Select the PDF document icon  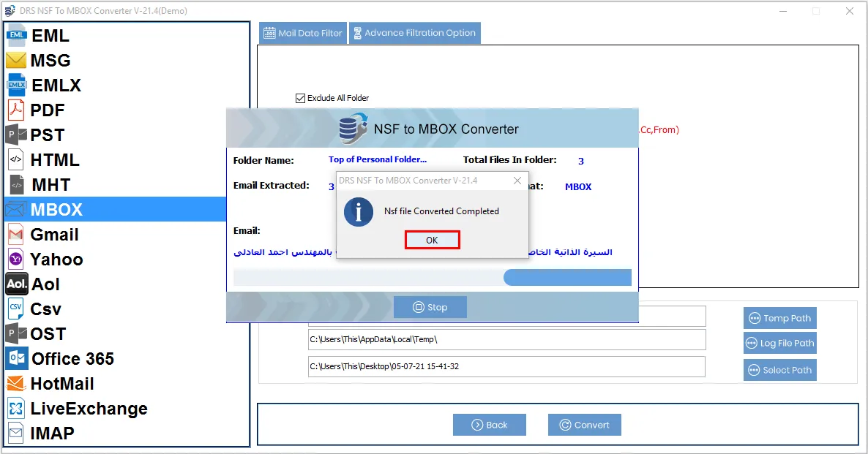(x=16, y=110)
